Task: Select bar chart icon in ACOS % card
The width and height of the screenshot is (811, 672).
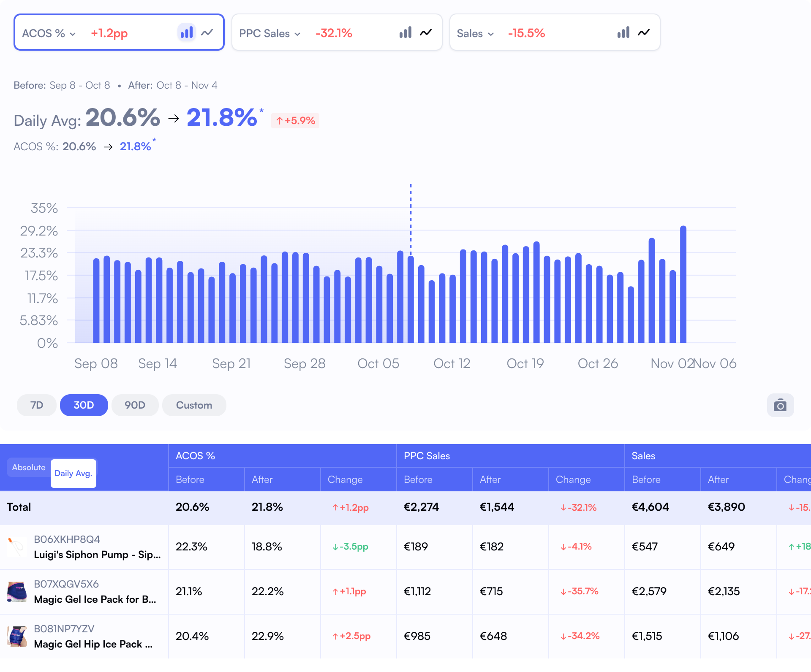Action: [187, 33]
